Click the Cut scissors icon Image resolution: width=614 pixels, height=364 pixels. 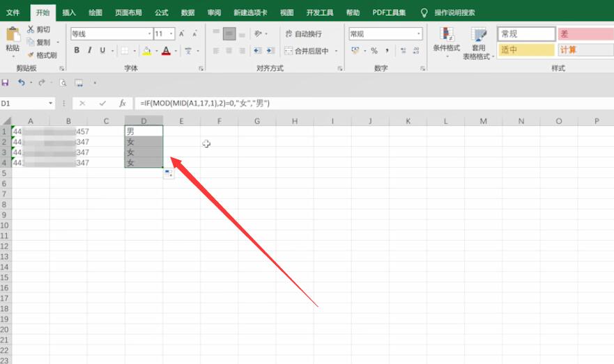tap(31, 29)
